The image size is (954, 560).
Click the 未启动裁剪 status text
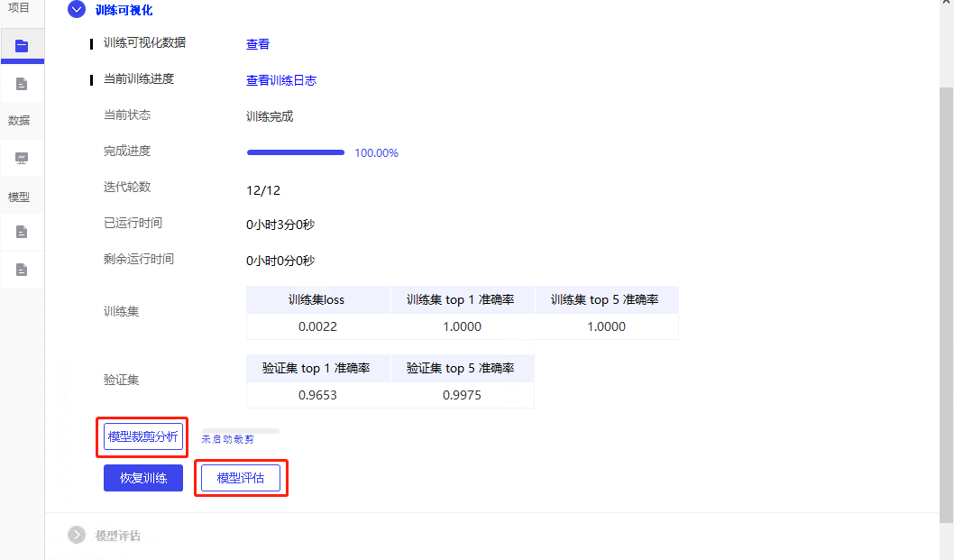227,440
